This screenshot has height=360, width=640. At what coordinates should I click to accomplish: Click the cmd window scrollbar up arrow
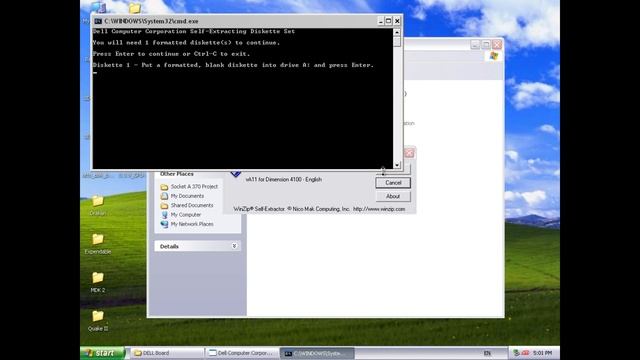pos(397,32)
